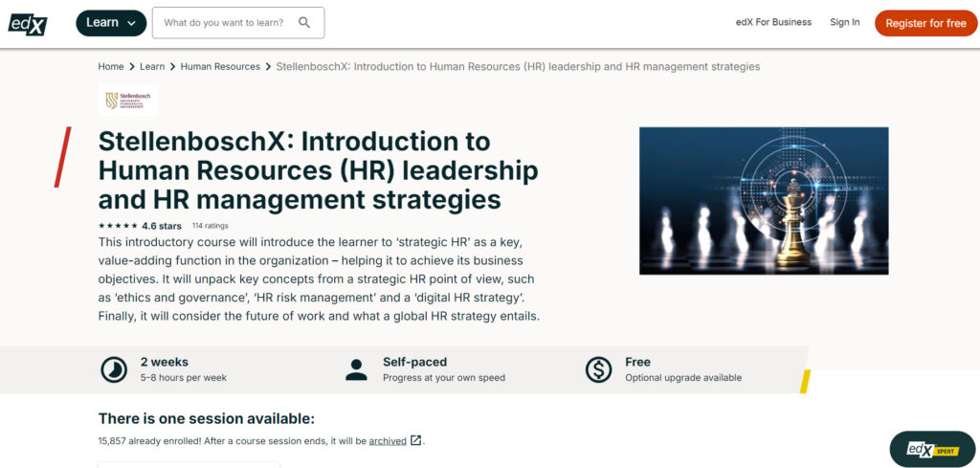Go to Home breadcrumb
The image size is (980, 468).
pos(111,66)
